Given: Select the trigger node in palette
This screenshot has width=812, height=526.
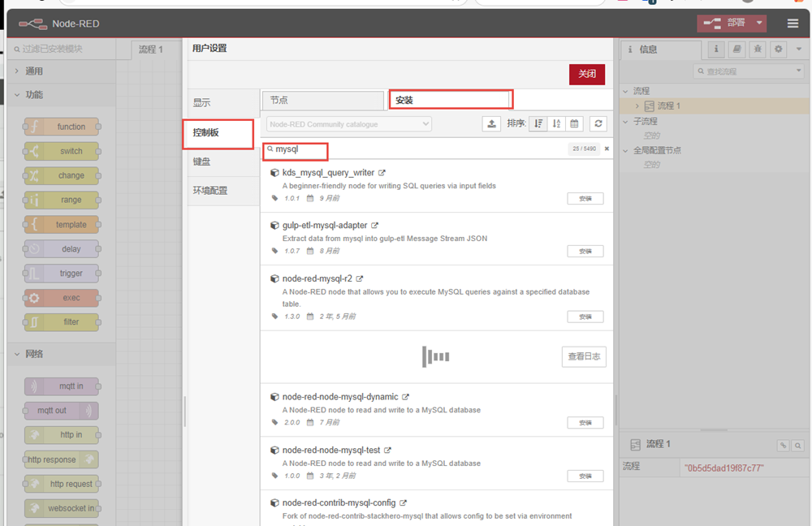Looking at the screenshot, I should pos(62,274).
